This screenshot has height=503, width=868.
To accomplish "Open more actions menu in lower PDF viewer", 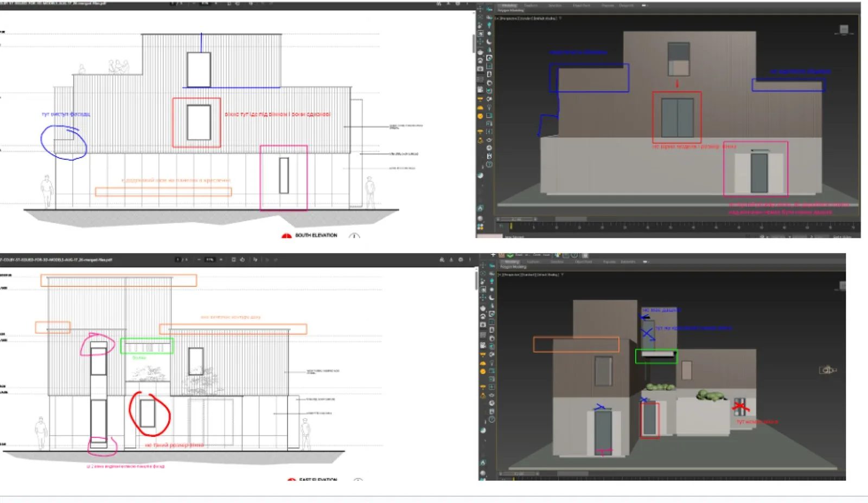I will coord(470,260).
